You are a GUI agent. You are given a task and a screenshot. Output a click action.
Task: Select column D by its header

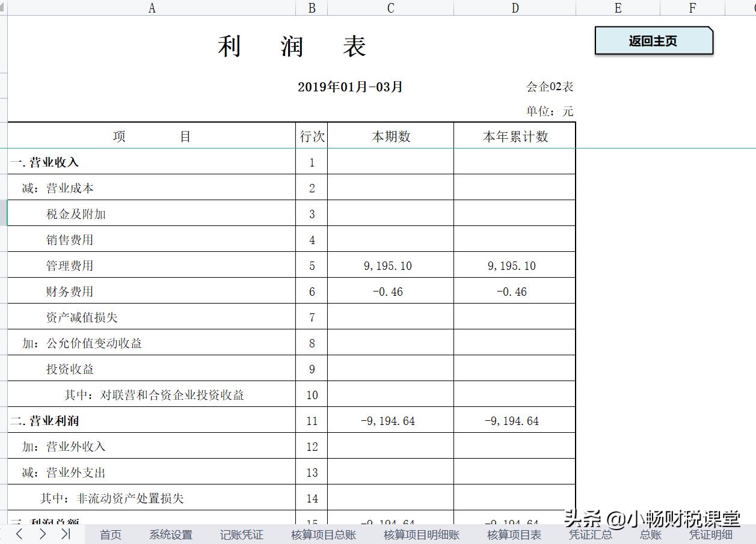514,8
